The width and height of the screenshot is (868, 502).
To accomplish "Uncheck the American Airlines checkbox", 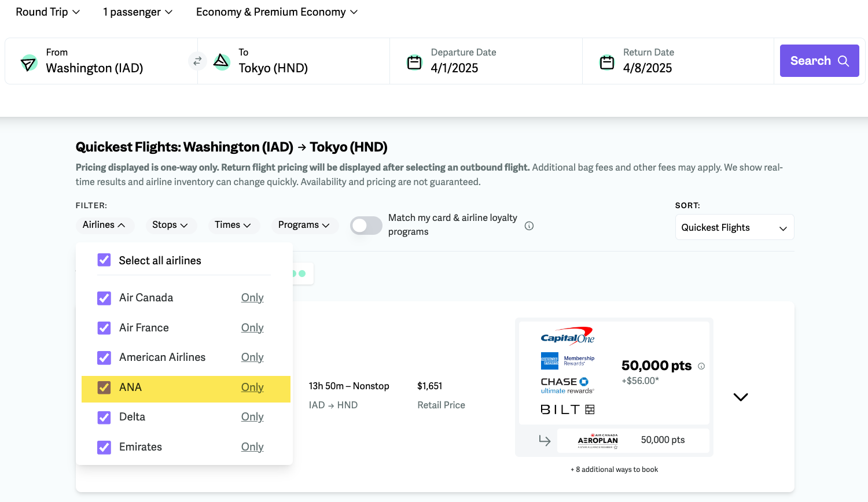I will point(104,357).
